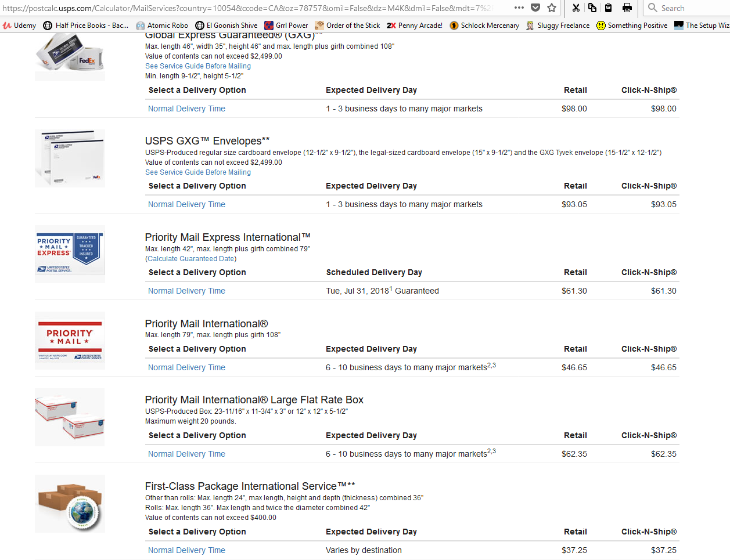Open El Goonish Shive bookmark
This screenshot has width=730, height=560.
(226, 26)
